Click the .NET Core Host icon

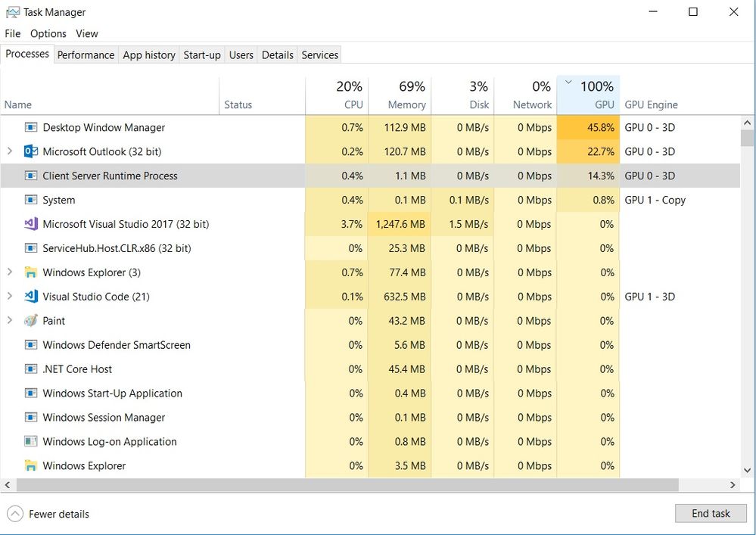click(x=31, y=369)
